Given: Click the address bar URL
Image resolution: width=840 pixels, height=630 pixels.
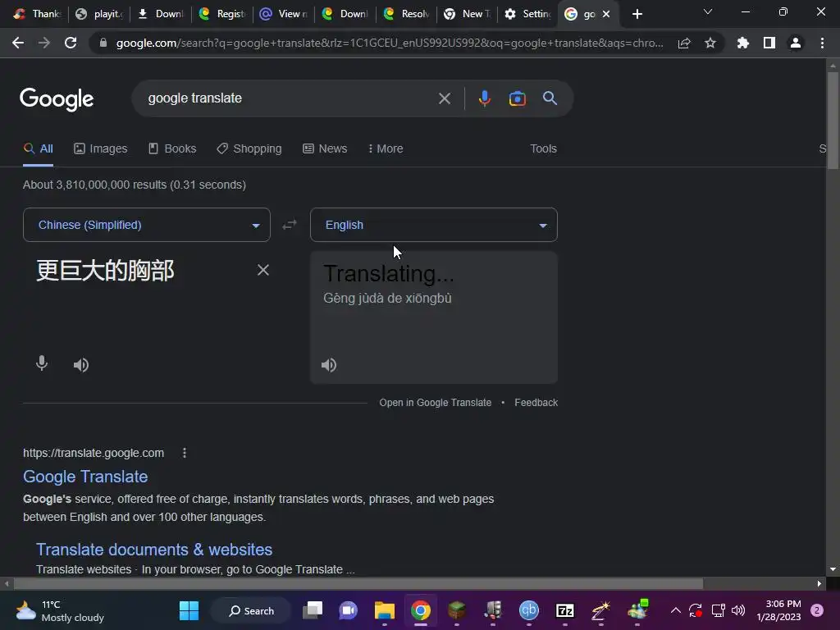Looking at the screenshot, I should tap(390, 43).
